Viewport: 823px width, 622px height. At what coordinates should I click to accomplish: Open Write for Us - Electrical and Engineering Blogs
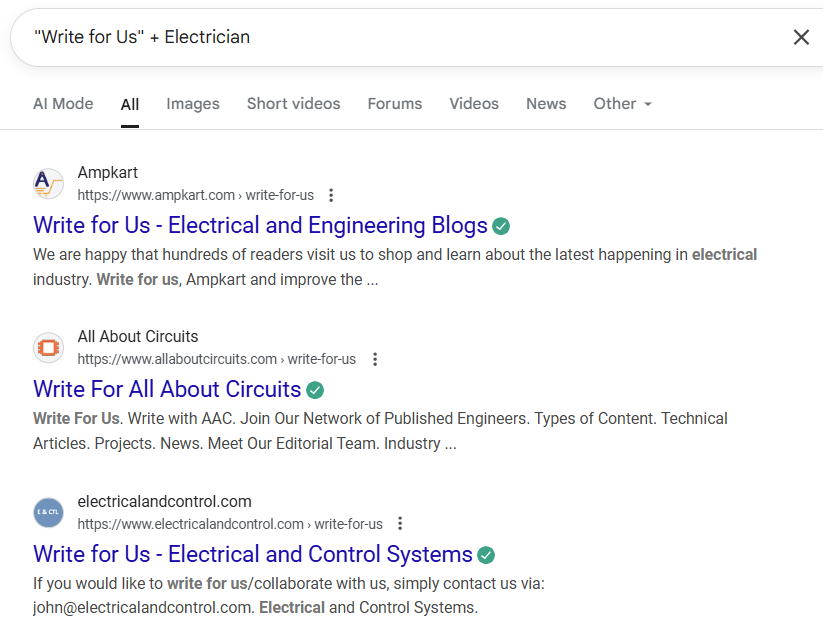click(260, 225)
